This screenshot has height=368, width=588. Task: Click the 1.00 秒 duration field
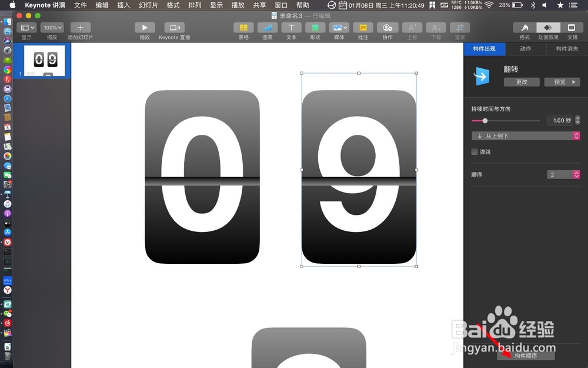[x=560, y=120]
